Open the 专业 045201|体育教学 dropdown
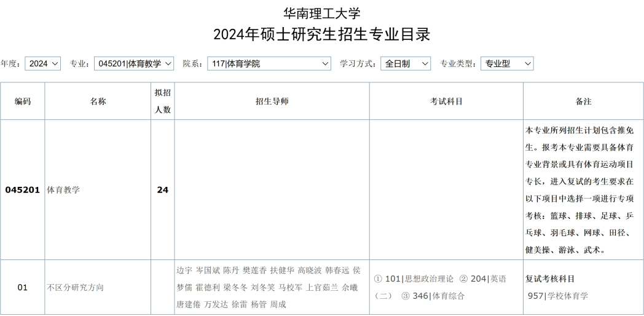644x316 pixels. coord(134,64)
